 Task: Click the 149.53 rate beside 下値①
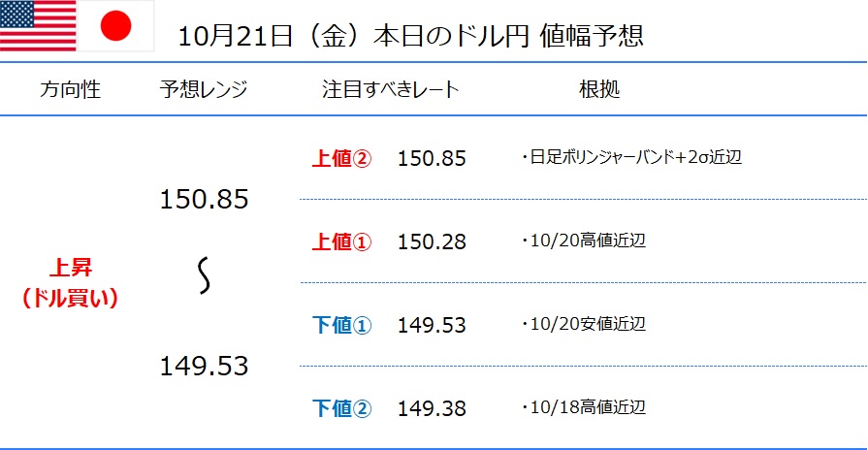click(x=432, y=325)
